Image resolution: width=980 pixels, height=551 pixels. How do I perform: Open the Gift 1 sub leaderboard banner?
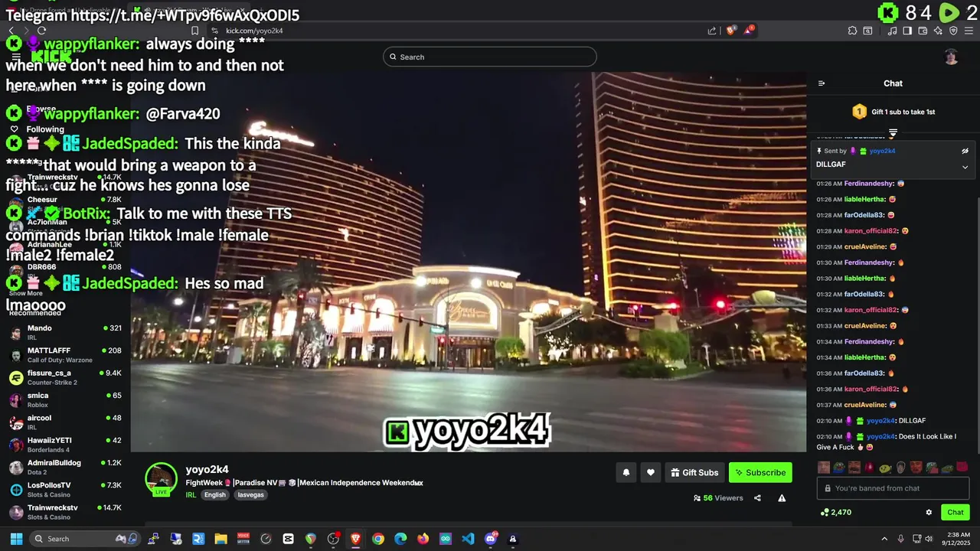[x=893, y=112]
